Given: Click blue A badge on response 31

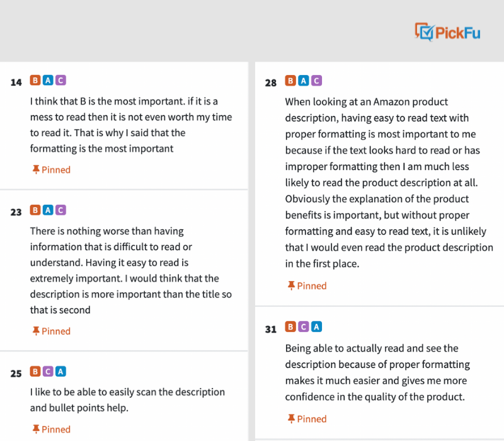Looking at the screenshot, I should (317, 326).
